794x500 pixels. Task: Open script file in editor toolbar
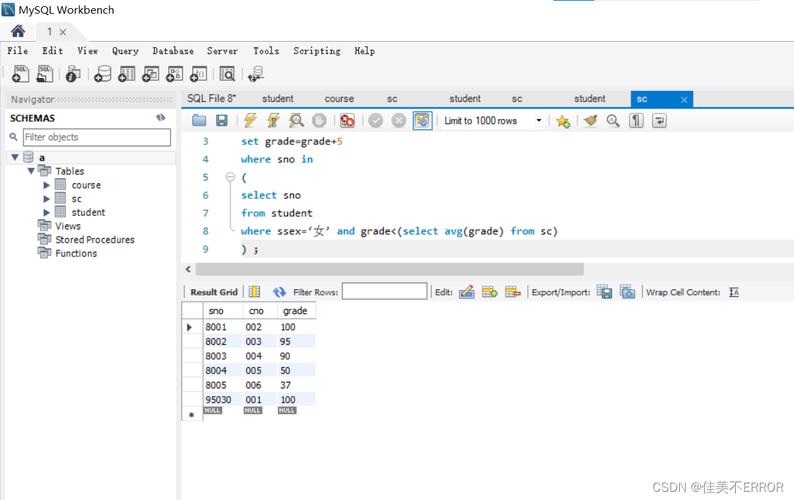click(x=199, y=121)
